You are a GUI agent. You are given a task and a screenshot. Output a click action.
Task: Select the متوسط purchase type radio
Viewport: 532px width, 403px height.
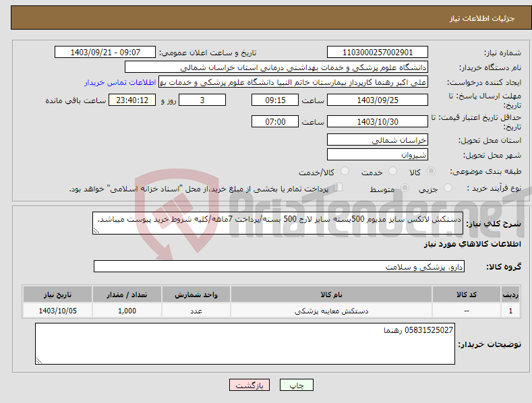click(405, 187)
